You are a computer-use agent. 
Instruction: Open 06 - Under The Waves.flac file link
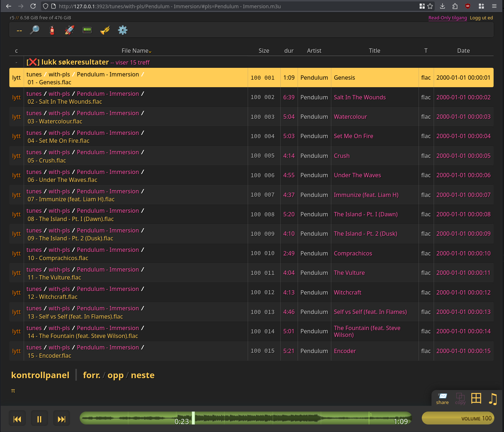click(x=62, y=180)
